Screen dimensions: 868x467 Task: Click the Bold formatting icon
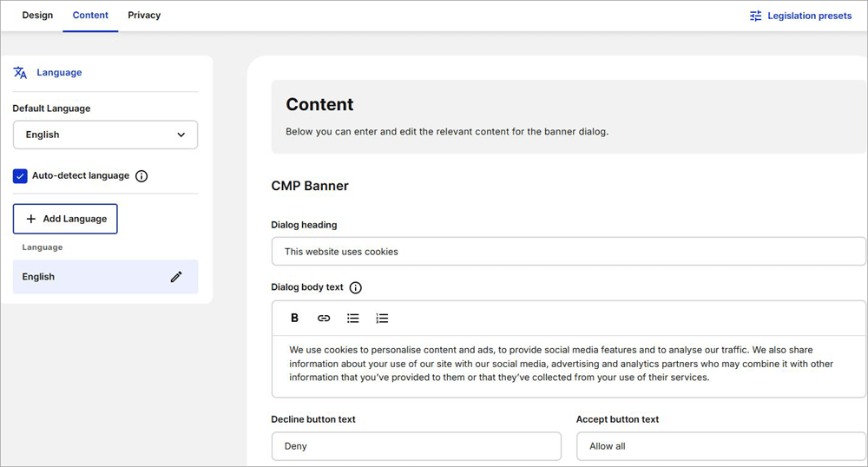[x=294, y=318]
